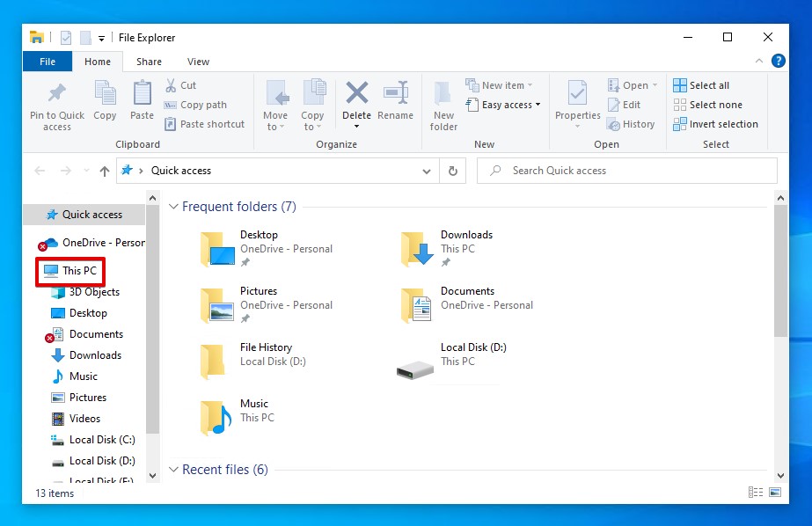
Task: Switch to the View tab
Action: click(198, 62)
